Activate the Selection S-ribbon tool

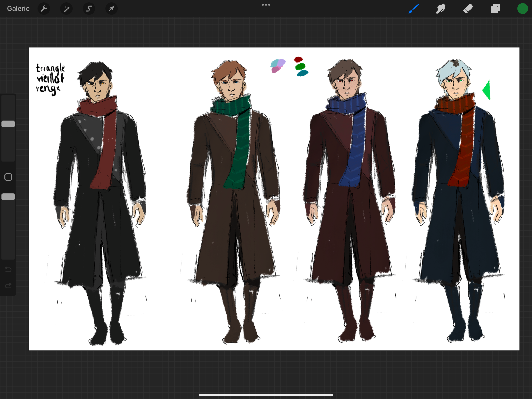(x=89, y=9)
